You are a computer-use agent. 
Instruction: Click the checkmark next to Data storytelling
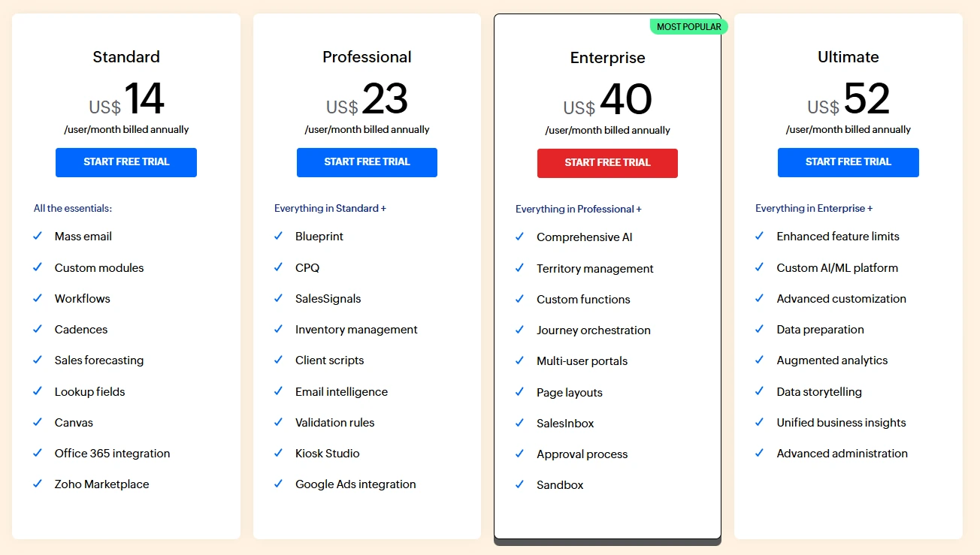pyautogui.click(x=760, y=391)
